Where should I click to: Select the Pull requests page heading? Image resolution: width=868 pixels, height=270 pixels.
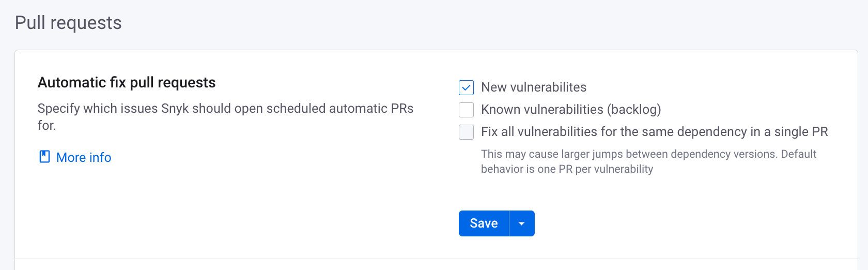pyautogui.click(x=68, y=23)
